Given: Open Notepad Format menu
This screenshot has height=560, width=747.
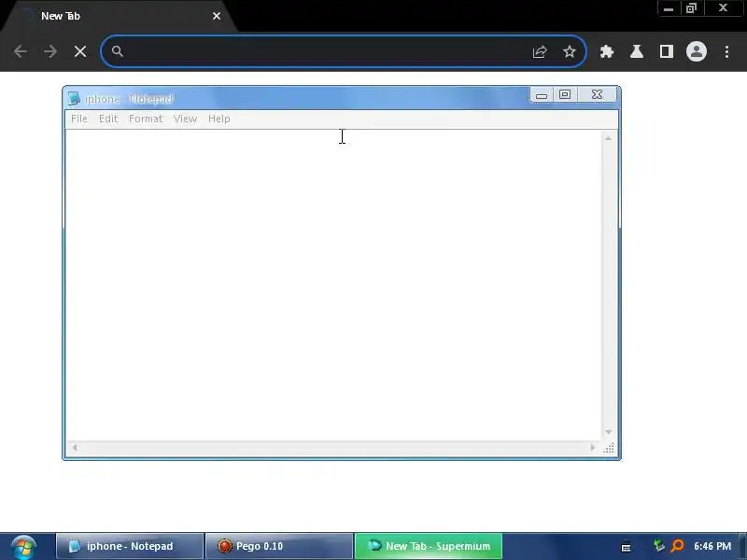Looking at the screenshot, I should 146,119.
